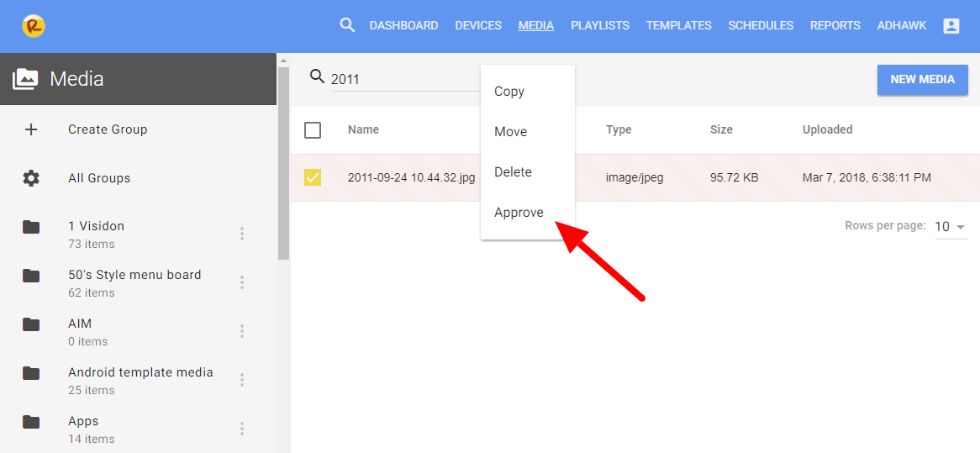The image size is (980, 453).
Task: Choose Move from the context menu
Action: click(528, 132)
